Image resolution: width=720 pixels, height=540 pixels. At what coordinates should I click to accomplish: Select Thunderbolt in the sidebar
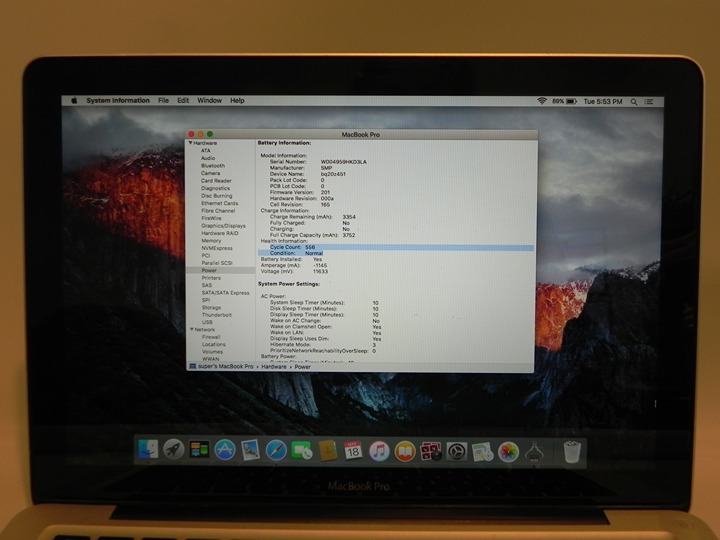tap(217, 315)
